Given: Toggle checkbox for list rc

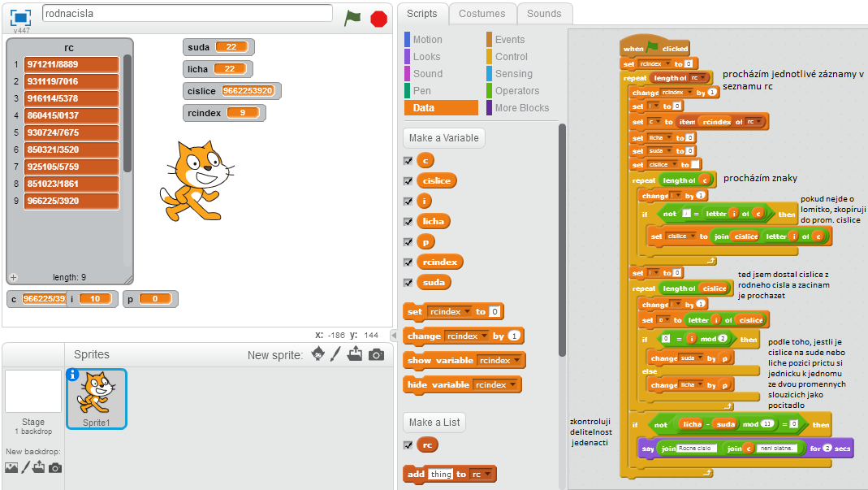Looking at the screenshot, I should 408,445.
